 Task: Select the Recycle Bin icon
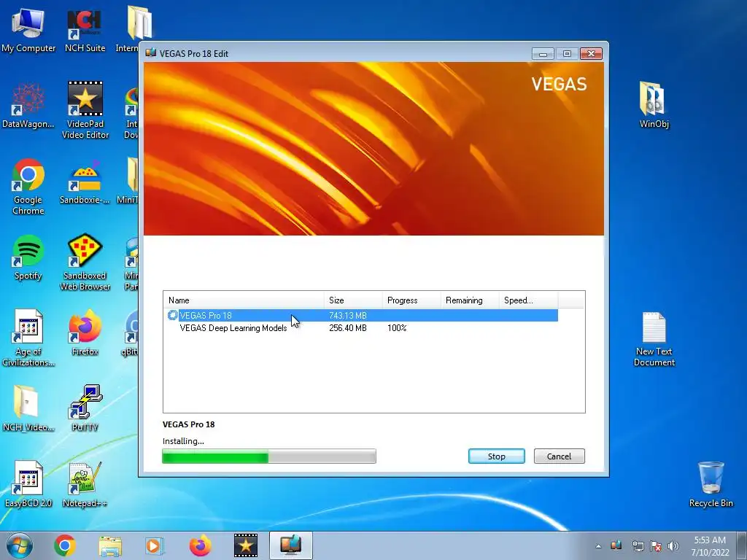pyautogui.click(x=711, y=484)
